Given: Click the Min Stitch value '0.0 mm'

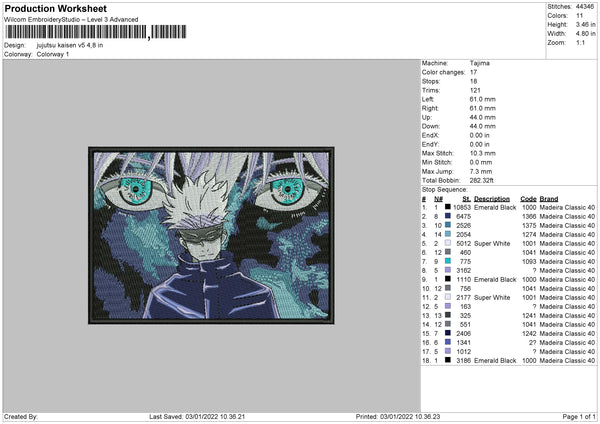Looking at the screenshot, I should point(481,162).
